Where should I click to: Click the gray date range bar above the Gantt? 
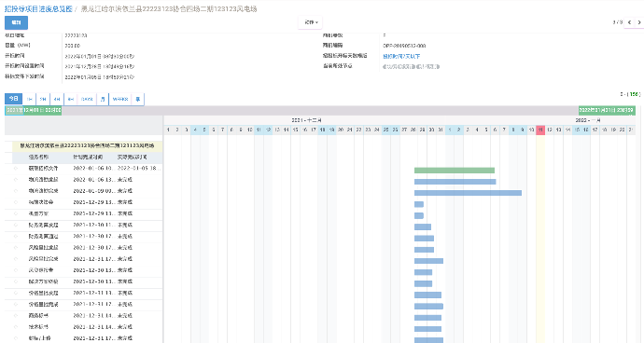click(x=320, y=110)
